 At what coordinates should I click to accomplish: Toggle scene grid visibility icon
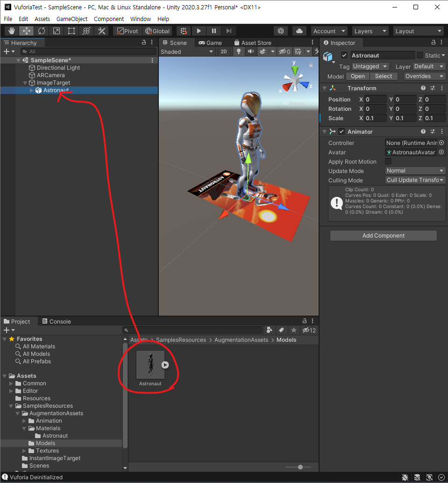point(298,51)
